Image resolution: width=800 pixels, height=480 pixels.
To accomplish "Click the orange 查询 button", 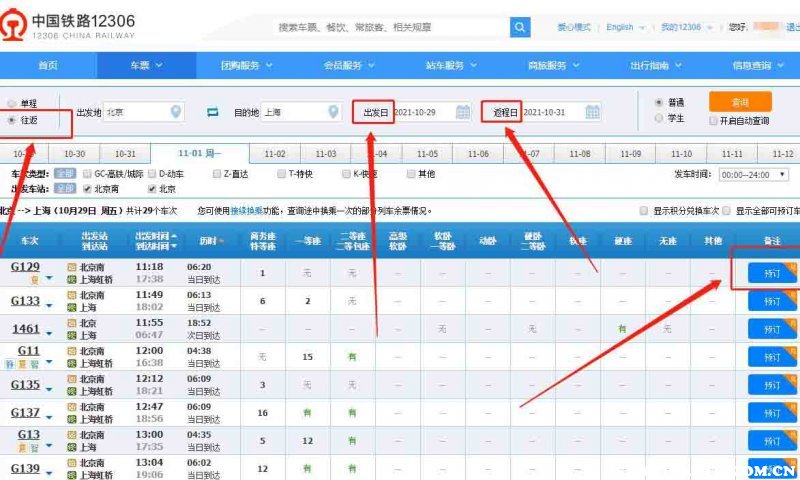I will pyautogui.click(x=740, y=102).
